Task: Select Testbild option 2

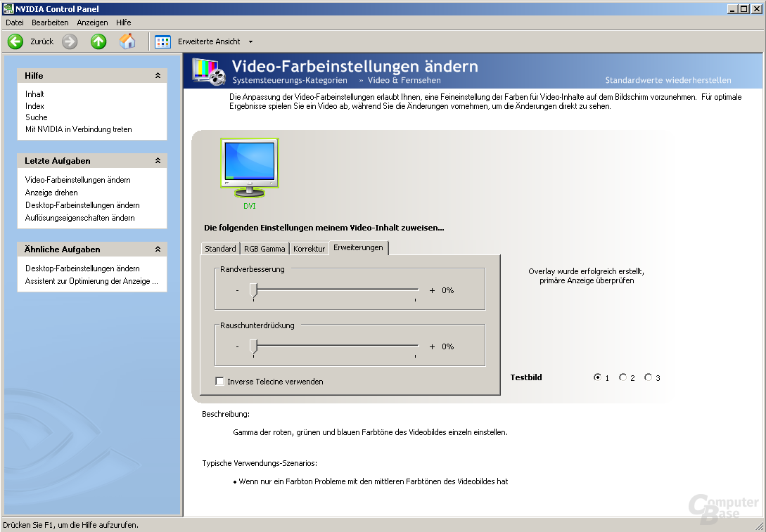Action: [x=623, y=377]
